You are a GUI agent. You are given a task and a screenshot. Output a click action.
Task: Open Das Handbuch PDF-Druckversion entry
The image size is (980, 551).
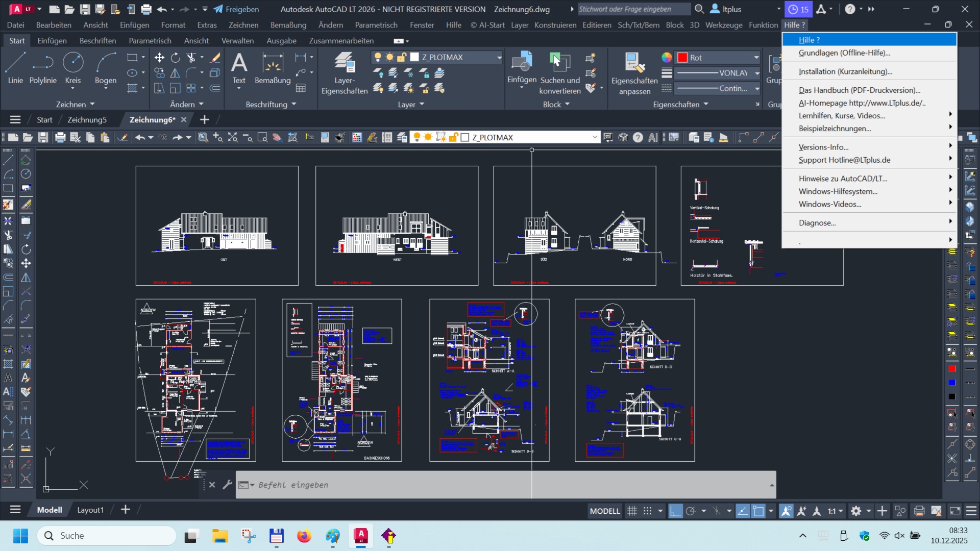click(x=860, y=90)
